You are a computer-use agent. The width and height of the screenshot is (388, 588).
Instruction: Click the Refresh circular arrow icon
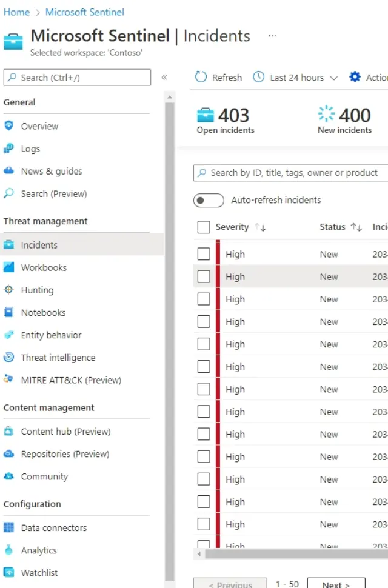(201, 77)
